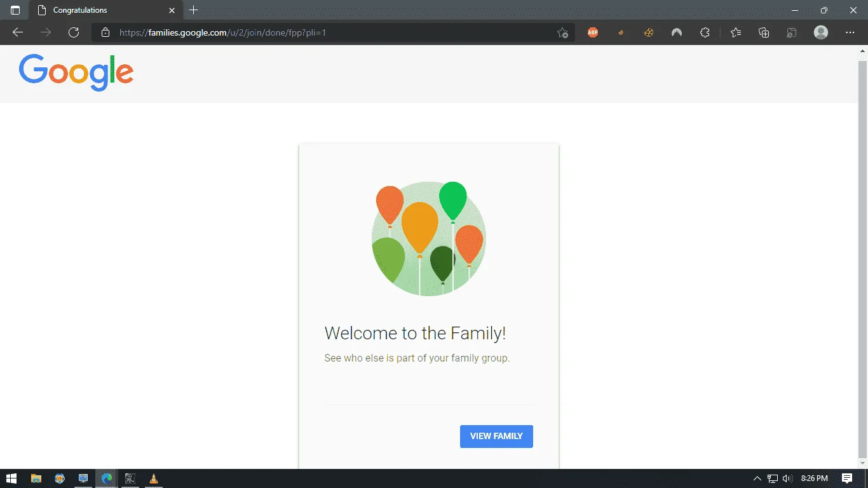This screenshot has height=488, width=868.
Task: Open the Windows Start menu
Action: (x=11, y=478)
